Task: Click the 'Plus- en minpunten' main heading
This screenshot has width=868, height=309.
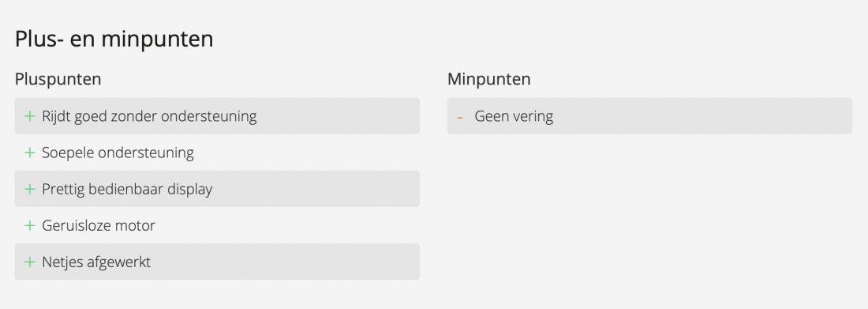Action: pos(114,40)
